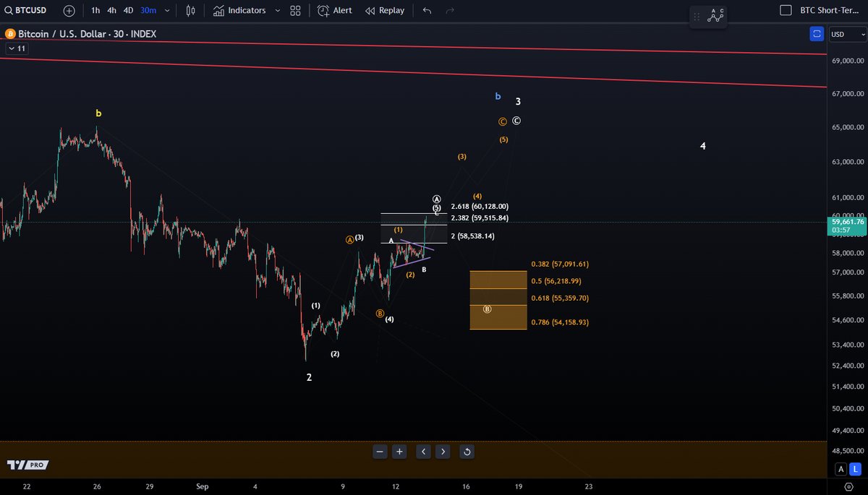868x495 pixels.
Task: Click the compare/add symbol plus icon
Action: coord(69,10)
